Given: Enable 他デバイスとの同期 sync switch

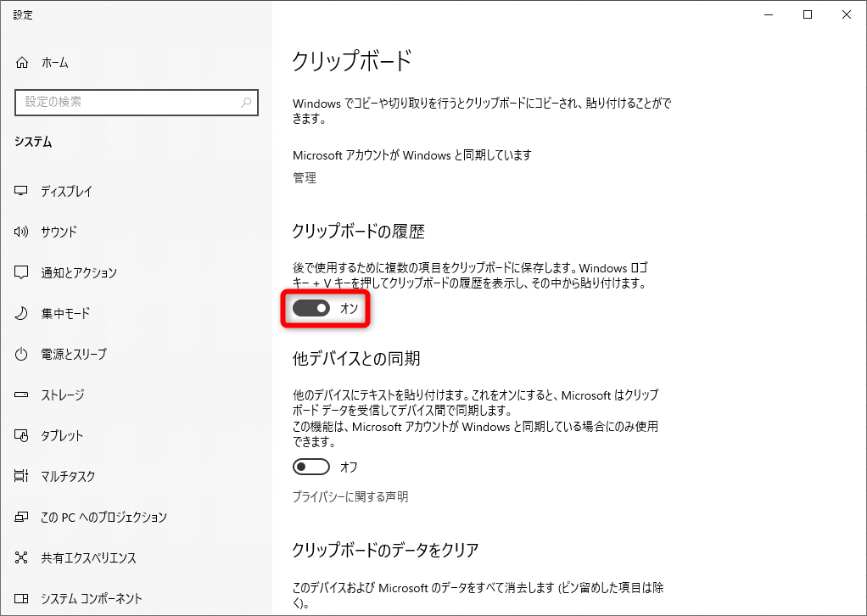Looking at the screenshot, I should pyautogui.click(x=310, y=466).
